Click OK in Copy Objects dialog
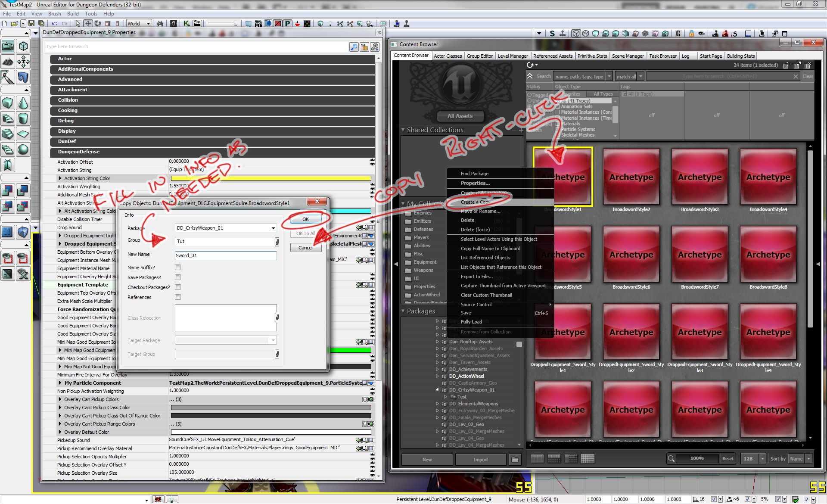 [x=305, y=219]
